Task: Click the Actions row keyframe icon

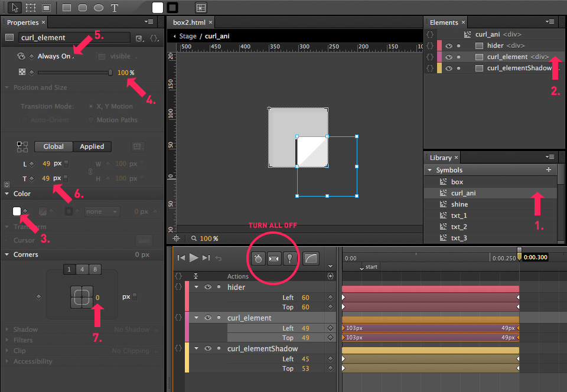Action: pos(330,276)
